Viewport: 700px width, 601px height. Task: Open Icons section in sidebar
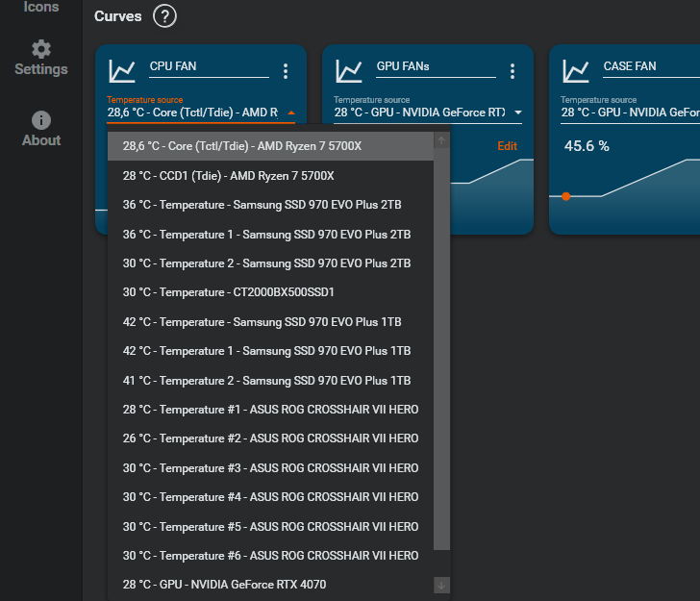pos(41,7)
